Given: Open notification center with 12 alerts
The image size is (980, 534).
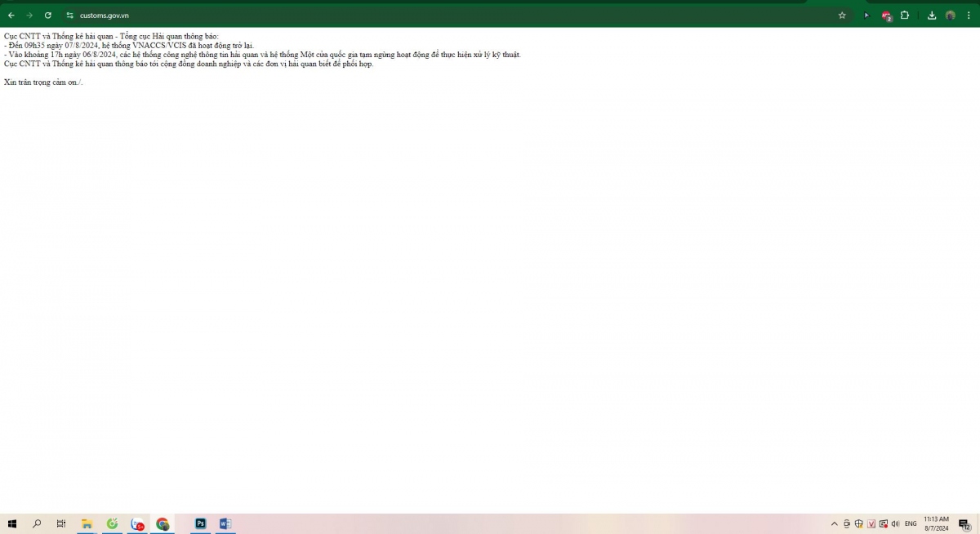Looking at the screenshot, I should pos(964,524).
